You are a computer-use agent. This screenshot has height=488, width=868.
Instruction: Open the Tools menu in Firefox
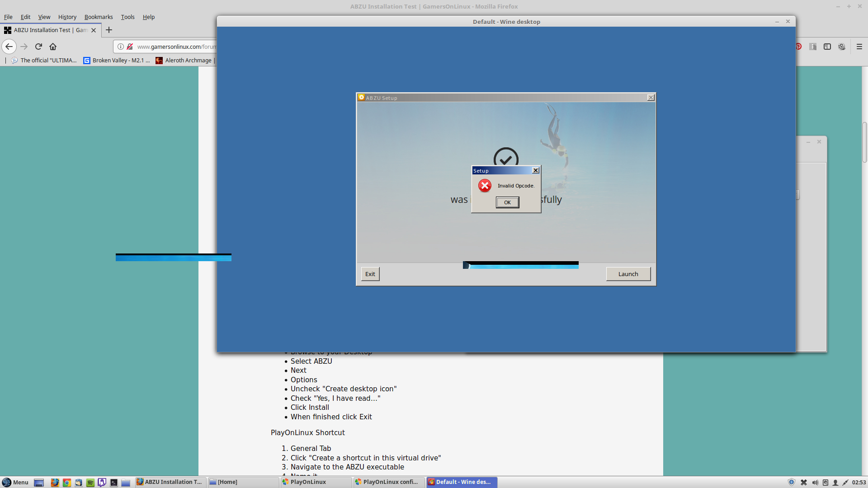point(127,17)
